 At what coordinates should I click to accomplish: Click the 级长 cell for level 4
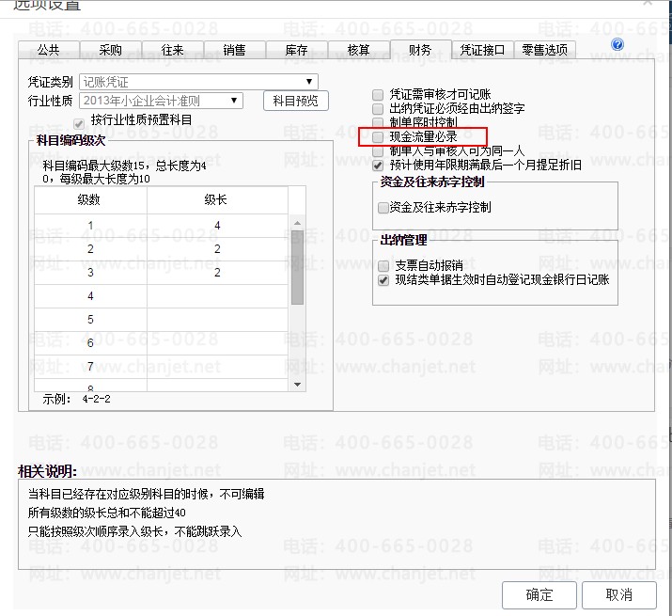coord(217,296)
